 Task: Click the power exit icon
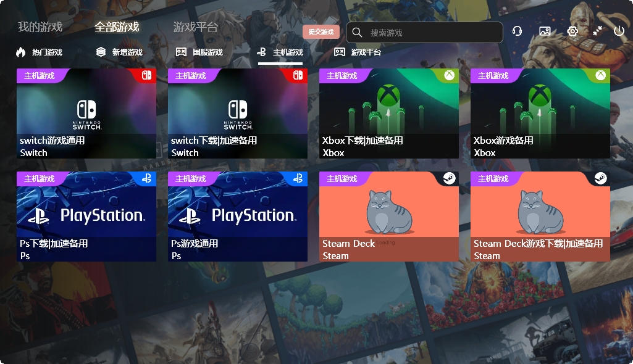tap(619, 31)
